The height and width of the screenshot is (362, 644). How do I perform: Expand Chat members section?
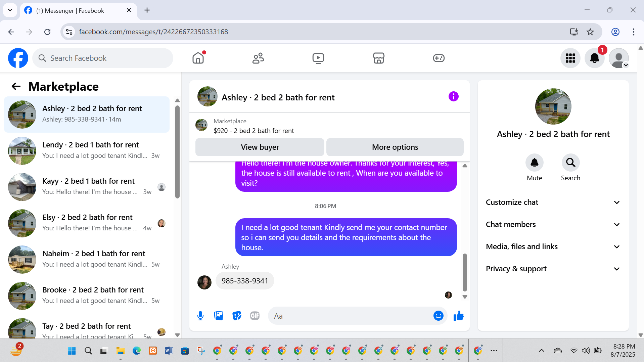coord(553,224)
